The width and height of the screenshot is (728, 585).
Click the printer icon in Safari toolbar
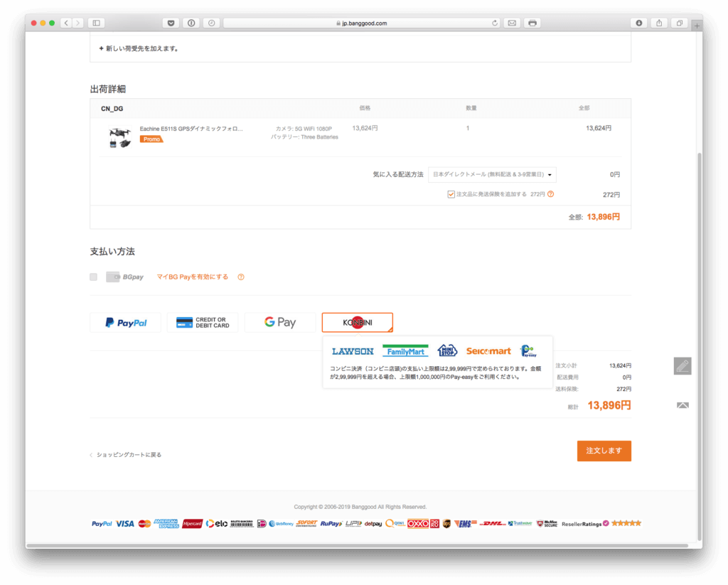532,23
